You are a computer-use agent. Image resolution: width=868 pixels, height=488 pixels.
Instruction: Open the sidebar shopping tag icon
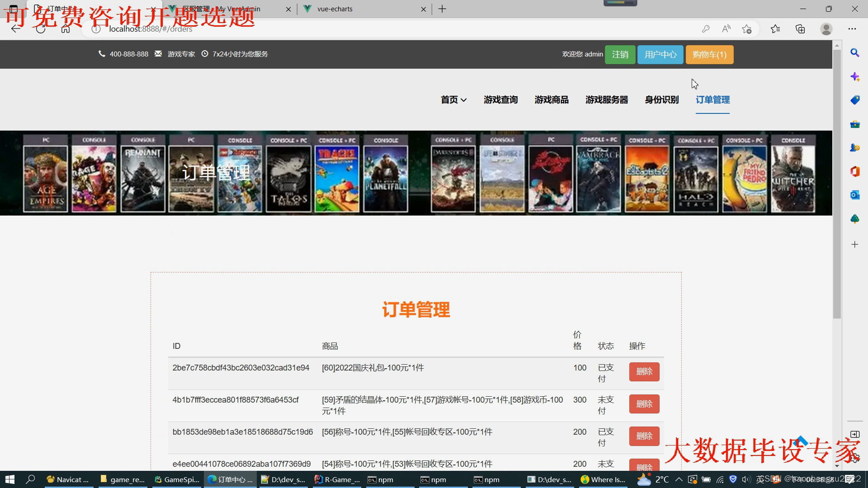[x=854, y=100]
